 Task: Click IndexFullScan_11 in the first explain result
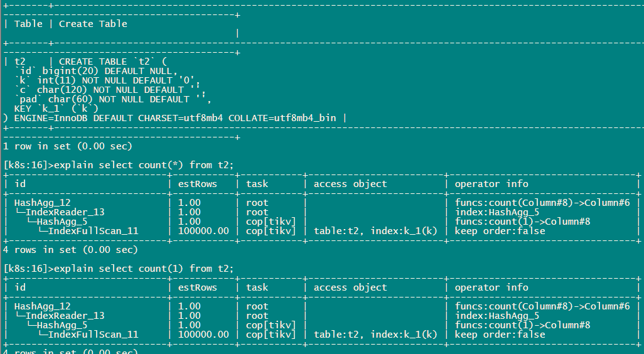tap(94, 231)
